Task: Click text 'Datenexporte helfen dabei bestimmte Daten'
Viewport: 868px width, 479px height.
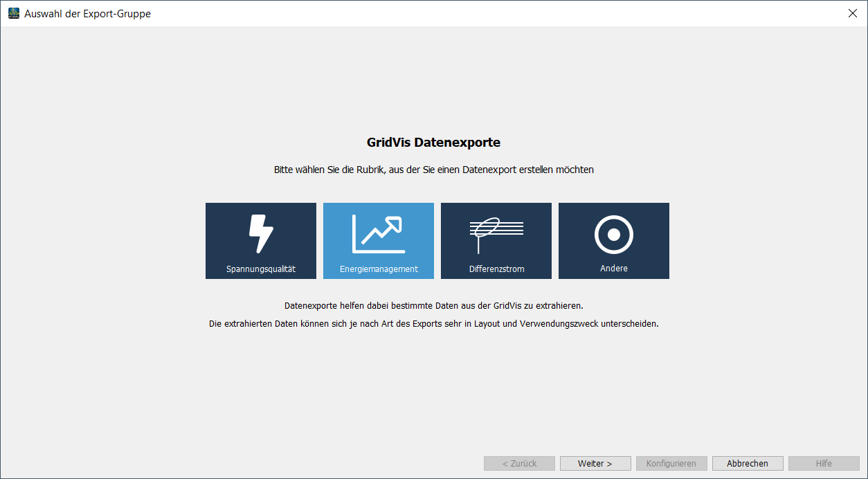Action: [x=369, y=305]
